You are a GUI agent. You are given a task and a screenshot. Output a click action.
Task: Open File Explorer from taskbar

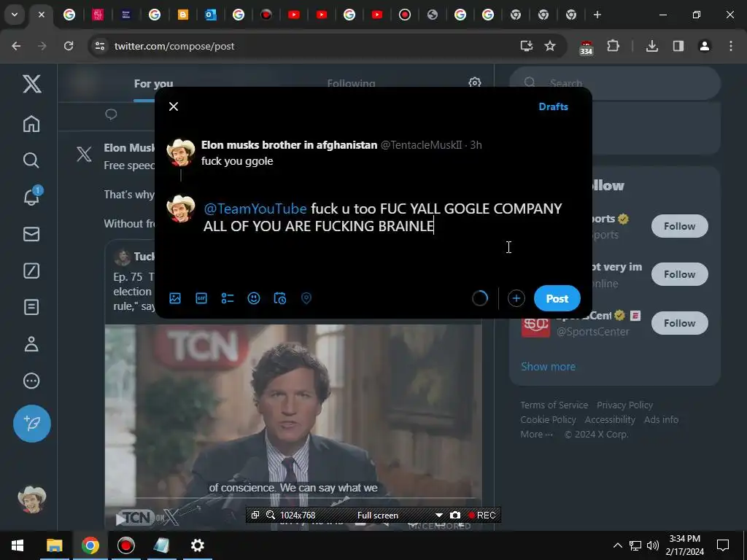(x=54, y=545)
